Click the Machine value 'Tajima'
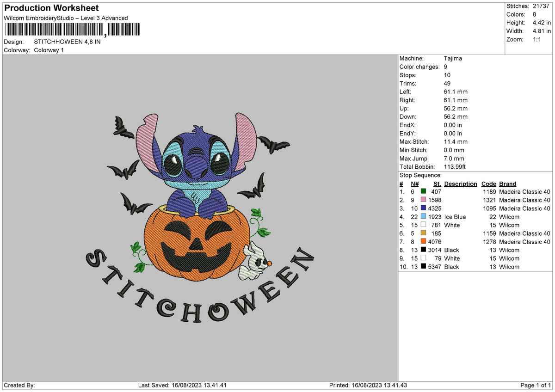Viewport: 555px width, 392px height. point(453,58)
